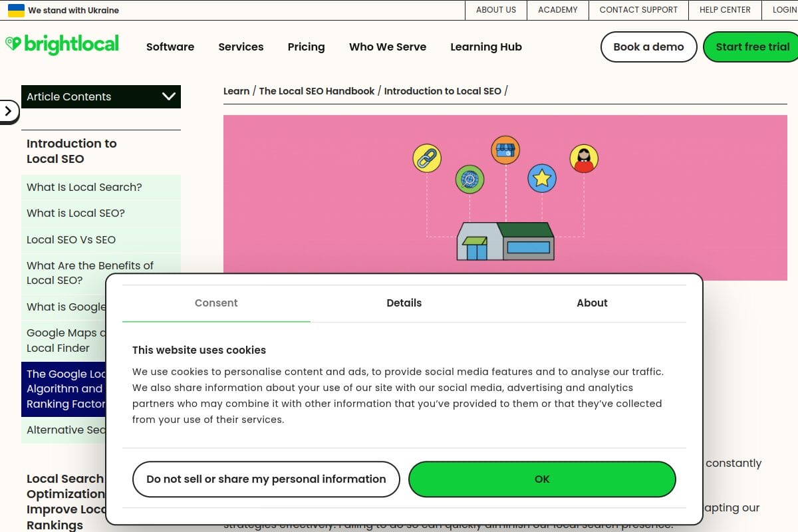Open the Learning Hub menu
This screenshot has height=532, width=798.
click(x=486, y=47)
